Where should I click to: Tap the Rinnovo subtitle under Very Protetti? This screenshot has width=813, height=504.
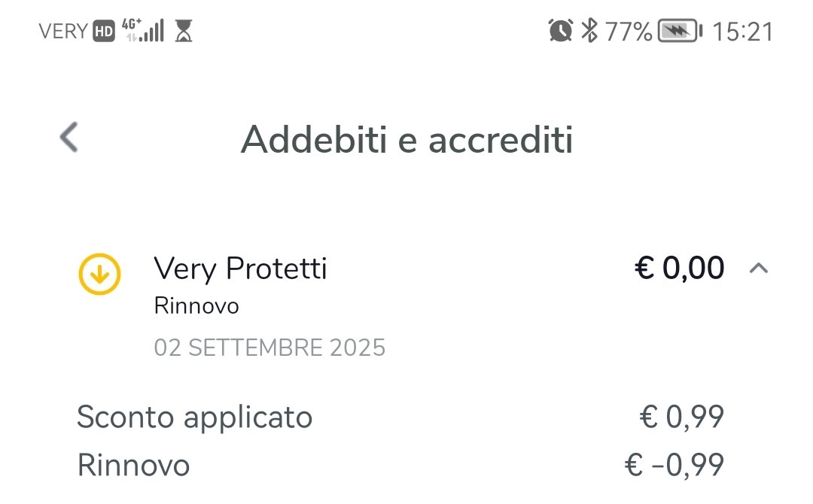point(196,306)
